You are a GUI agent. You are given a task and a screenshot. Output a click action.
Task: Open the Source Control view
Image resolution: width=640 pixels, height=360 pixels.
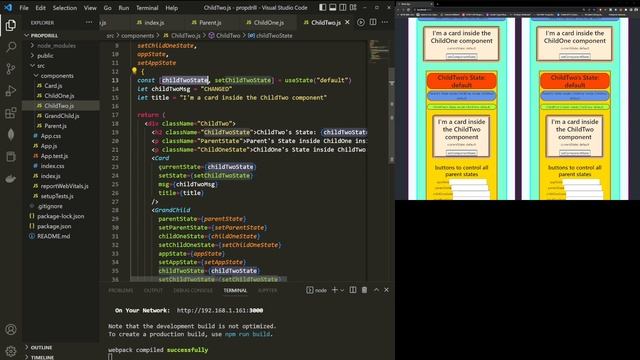11,69
